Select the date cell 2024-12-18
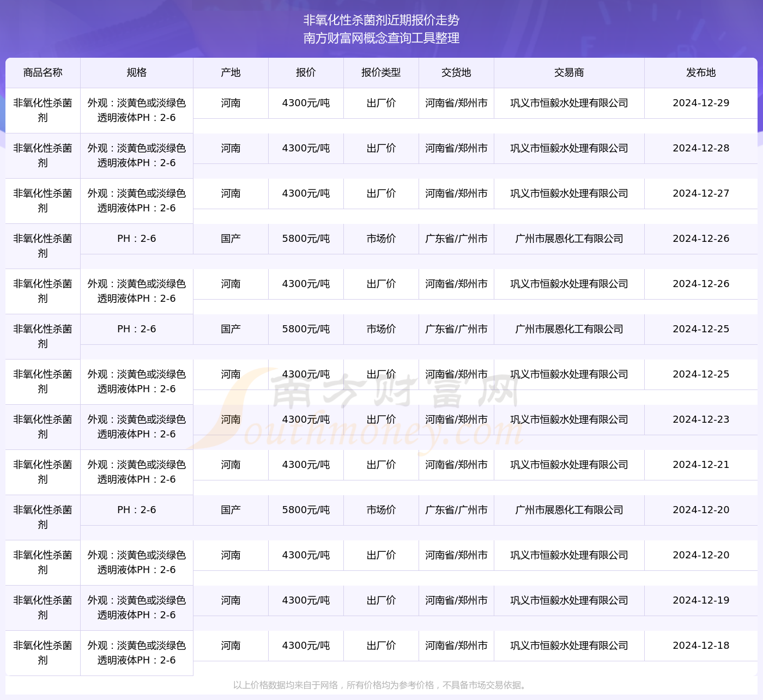Viewport: 763px width, 700px height. (701, 646)
